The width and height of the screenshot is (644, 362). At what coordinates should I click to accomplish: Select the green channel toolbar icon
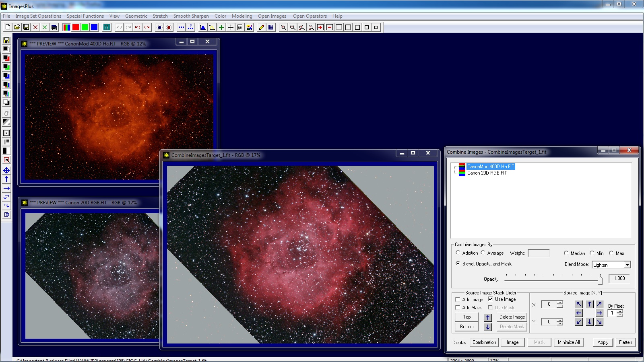(85, 27)
